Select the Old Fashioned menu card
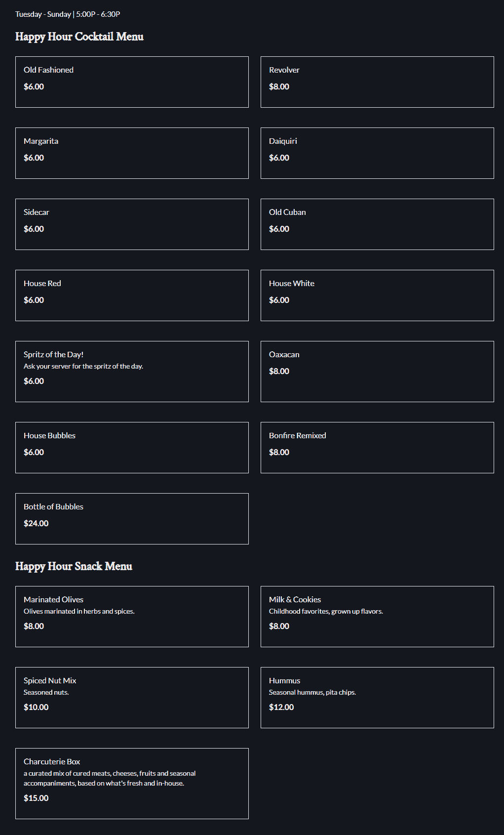 132,82
